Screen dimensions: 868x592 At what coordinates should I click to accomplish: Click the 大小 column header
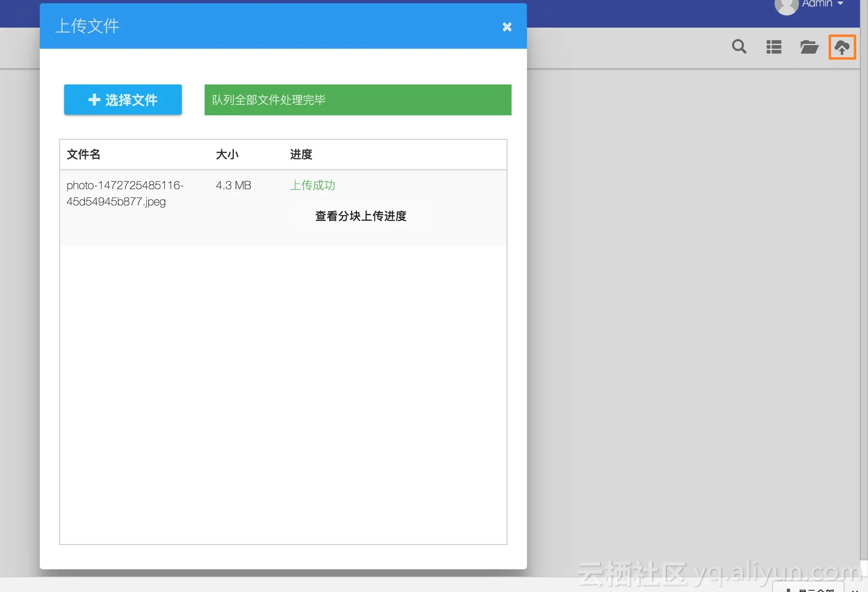pyautogui.click(x=227, y=154)
